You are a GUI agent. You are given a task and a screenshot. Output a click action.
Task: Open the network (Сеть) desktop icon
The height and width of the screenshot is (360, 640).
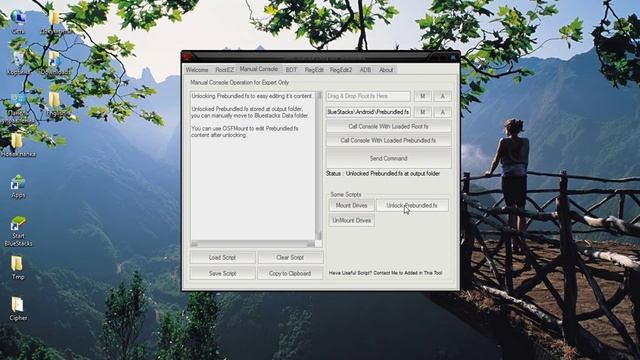18,21
